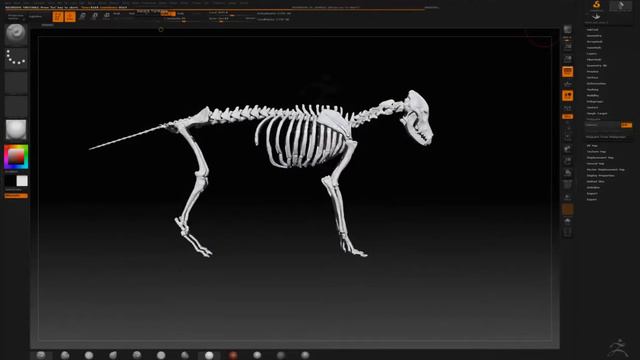
Task: Select the grey tool thumbnail beside the S tool
Action: pos(620,6)
